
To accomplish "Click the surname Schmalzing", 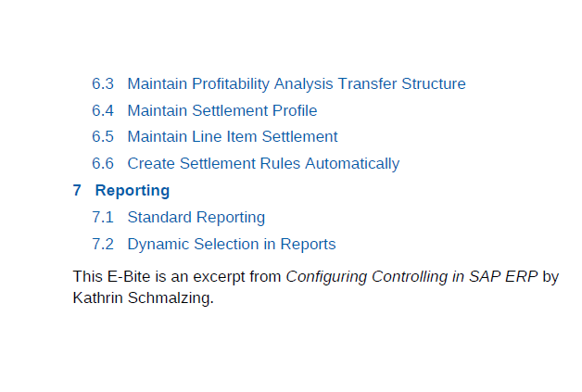I will coord(171,298).
